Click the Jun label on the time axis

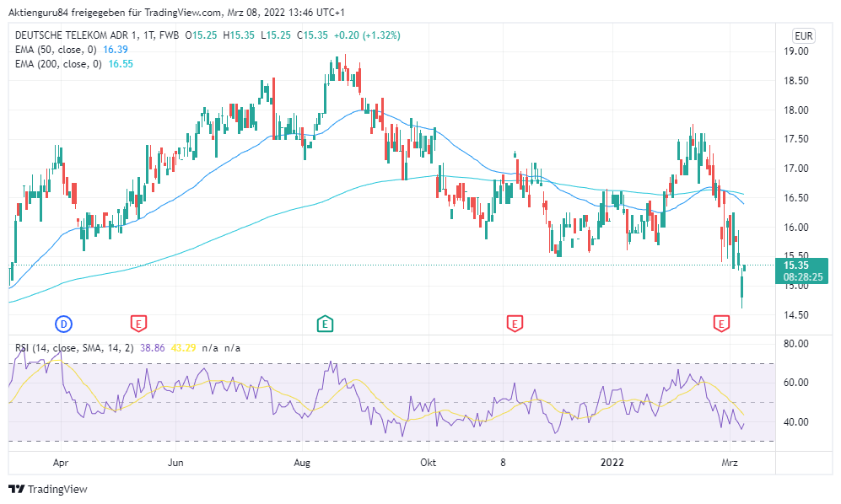[175, 463]
